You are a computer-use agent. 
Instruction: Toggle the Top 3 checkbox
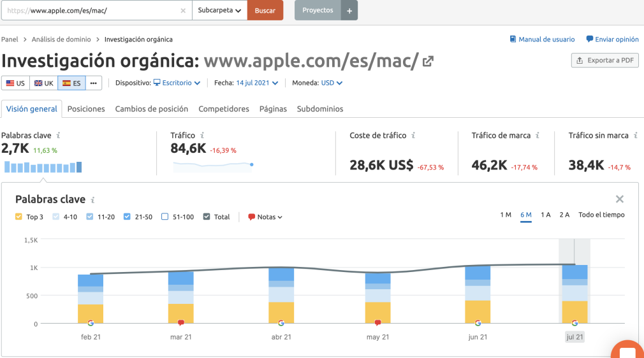point(18,217)
